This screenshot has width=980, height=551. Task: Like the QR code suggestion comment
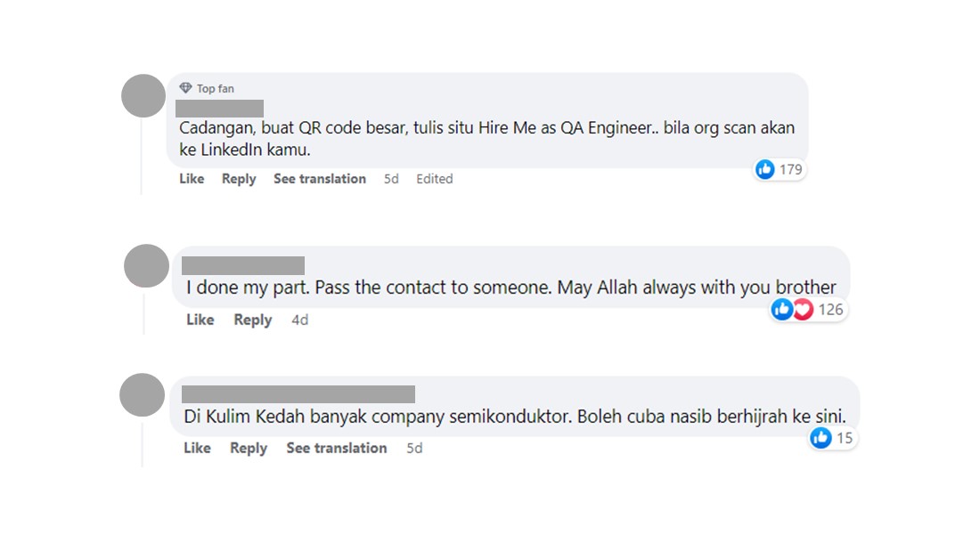[192, 179]
